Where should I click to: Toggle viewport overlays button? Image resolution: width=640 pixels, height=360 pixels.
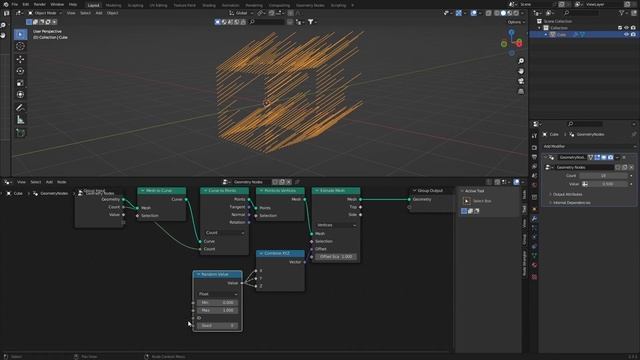pyautogui.click(x=473, y=13)
